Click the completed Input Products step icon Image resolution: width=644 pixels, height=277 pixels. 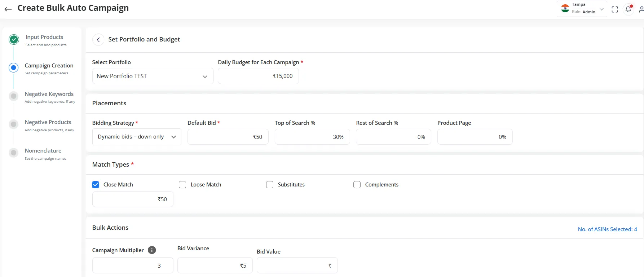click(14, 40)
